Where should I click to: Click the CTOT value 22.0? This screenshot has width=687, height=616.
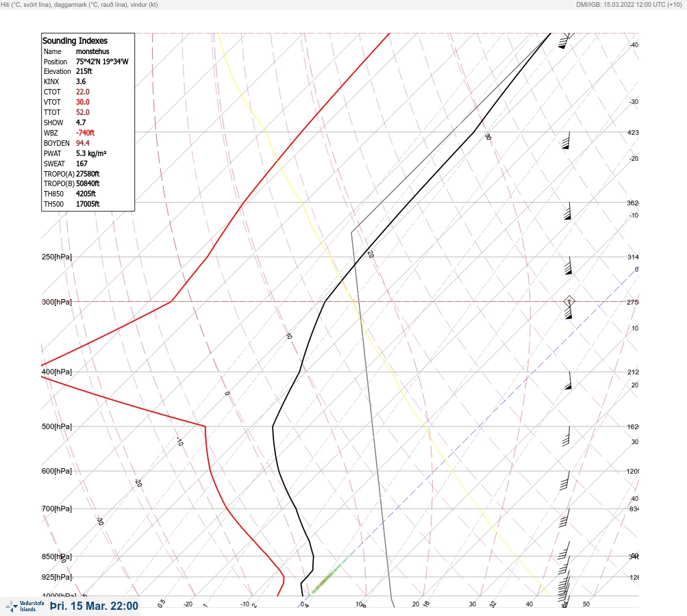pyautogui.click(x=82, y=92)
